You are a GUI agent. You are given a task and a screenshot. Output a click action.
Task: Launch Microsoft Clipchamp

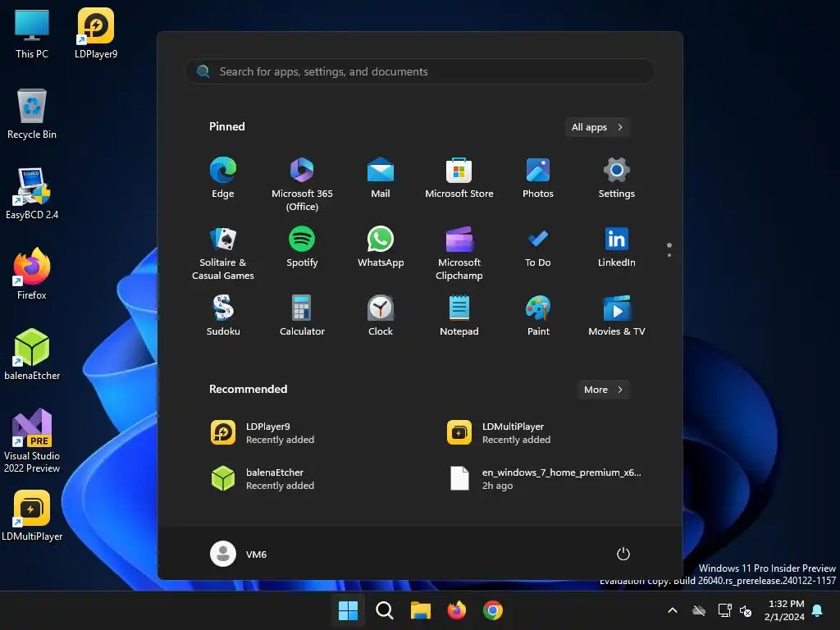459,253
